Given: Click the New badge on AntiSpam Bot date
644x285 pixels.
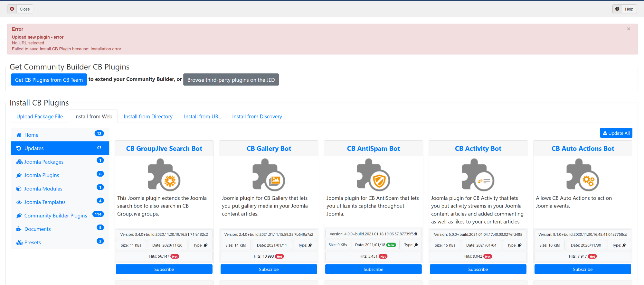Looking at the screenshot, I should (x=391, y=245).
